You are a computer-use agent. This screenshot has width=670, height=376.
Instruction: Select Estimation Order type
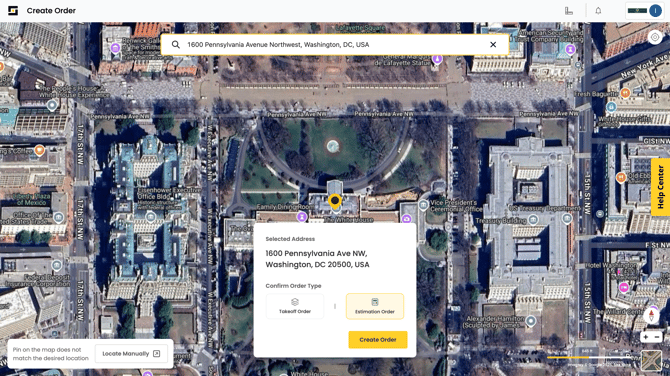pos(375,306)
